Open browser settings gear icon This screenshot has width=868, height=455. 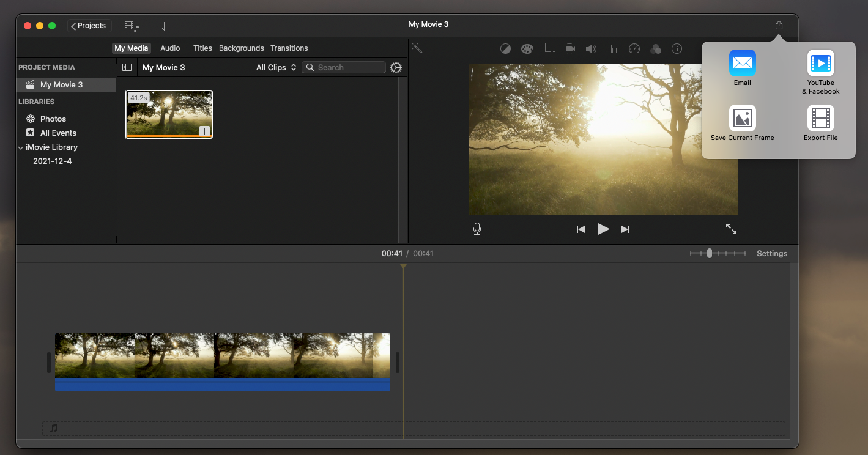coord(396,67)
